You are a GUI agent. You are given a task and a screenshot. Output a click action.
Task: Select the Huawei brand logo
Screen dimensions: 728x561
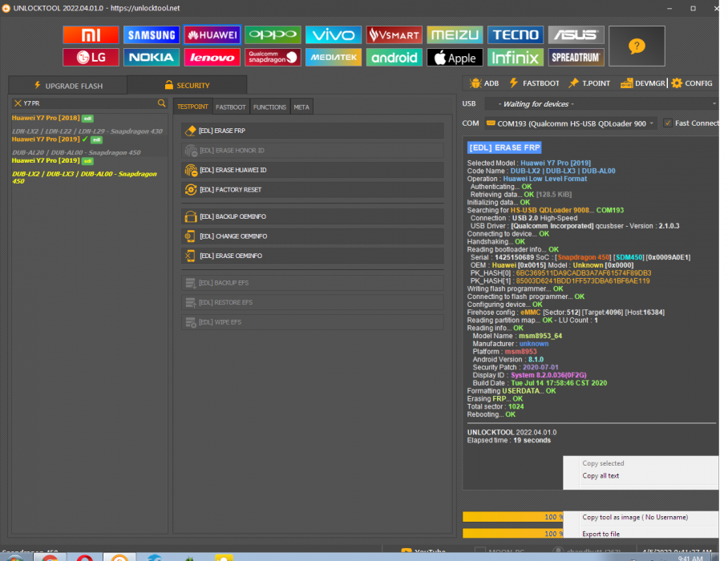[x=212, y=34]
